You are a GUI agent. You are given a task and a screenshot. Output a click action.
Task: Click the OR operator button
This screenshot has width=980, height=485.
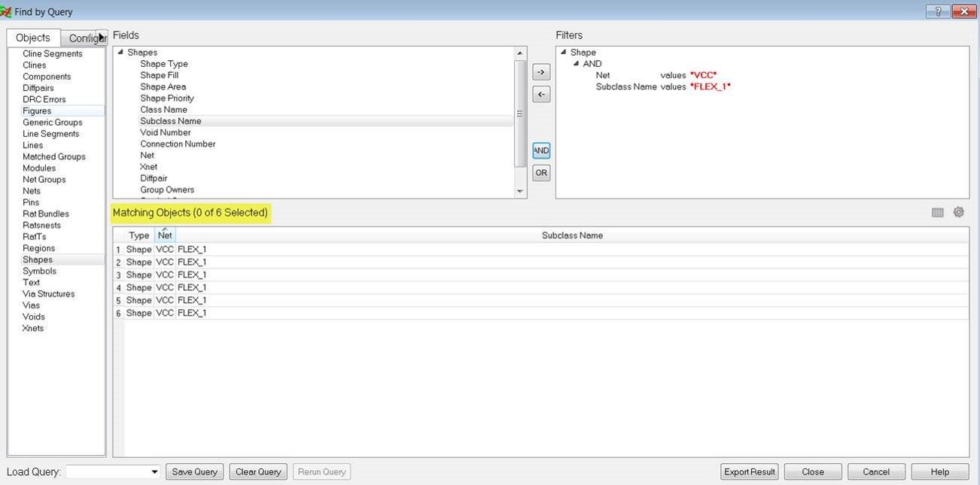[x=541, y=173]
